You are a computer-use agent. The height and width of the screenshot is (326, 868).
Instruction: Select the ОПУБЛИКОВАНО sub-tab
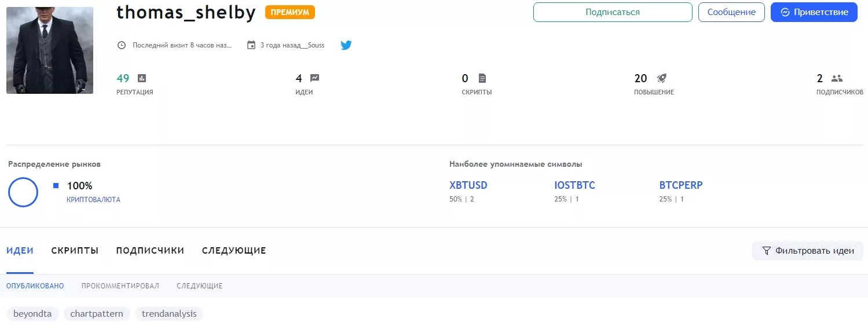[35, 286]
